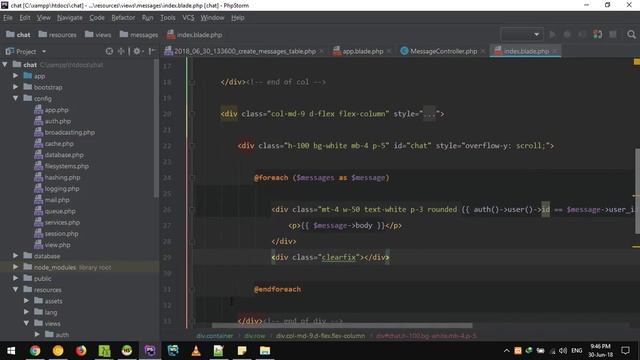Screen dimensions: 640x360
Task: Click the scroll-from-source target icon
Action: tap(109, 51)
